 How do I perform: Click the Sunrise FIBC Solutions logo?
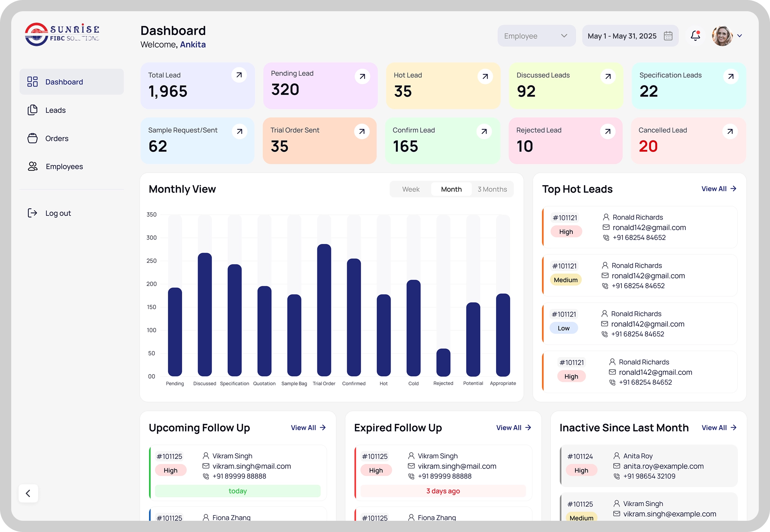(x=62, y=34)
